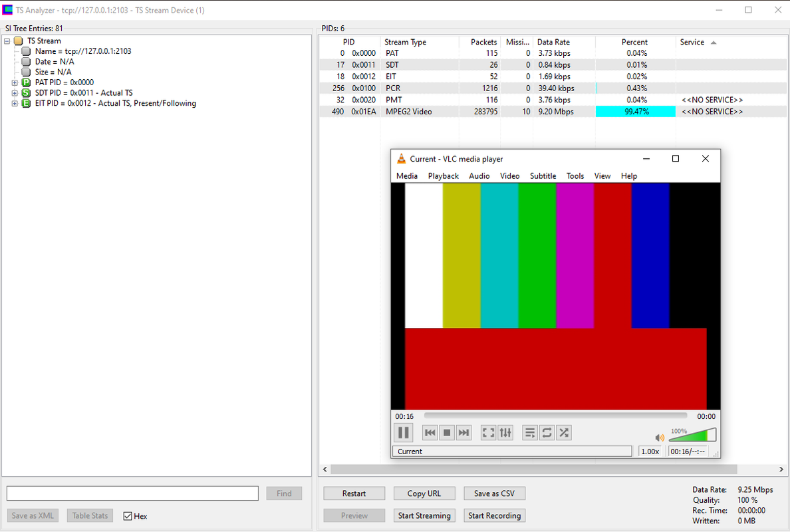Image resolution: width=790 pixels, height=532 pixels.
Task: Open VLC extended settings icon
Action: point(505,432)
